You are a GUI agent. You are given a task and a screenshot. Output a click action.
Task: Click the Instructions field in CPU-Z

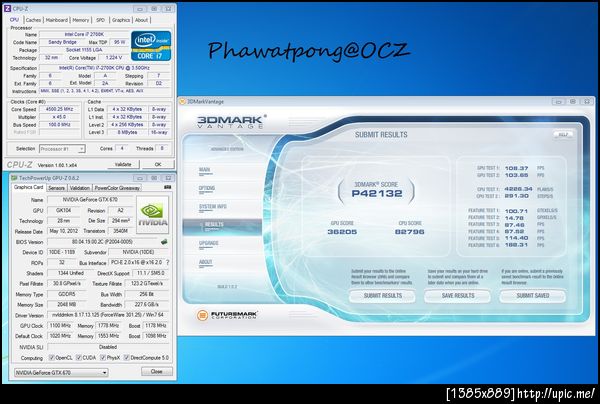point(104,91)
